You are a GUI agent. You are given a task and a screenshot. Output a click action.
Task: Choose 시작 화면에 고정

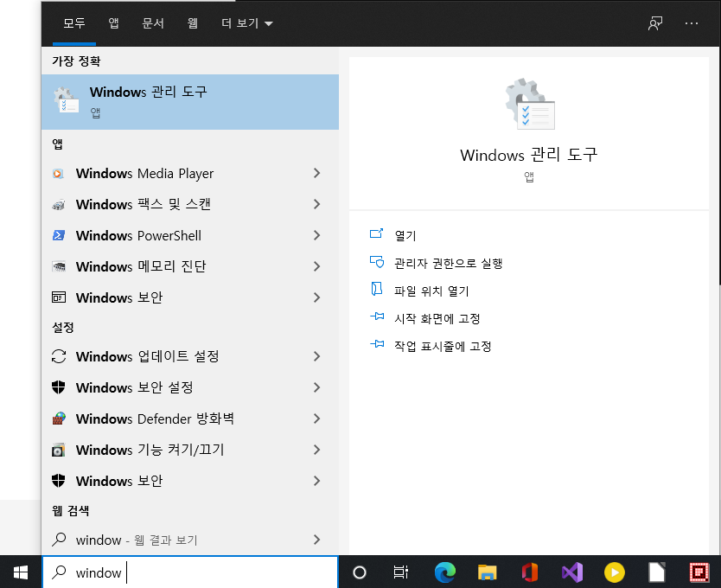point(437,318)
